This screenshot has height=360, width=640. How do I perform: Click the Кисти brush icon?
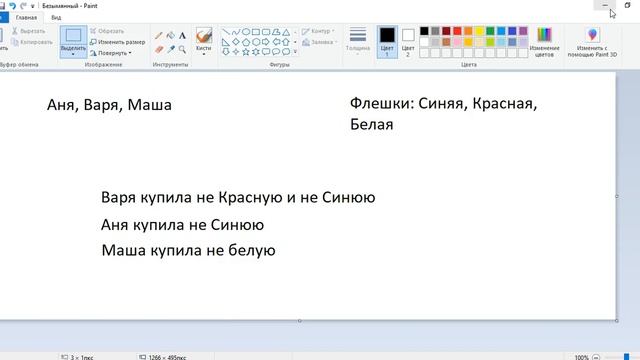pyautogui.click(x=204, y=36)
